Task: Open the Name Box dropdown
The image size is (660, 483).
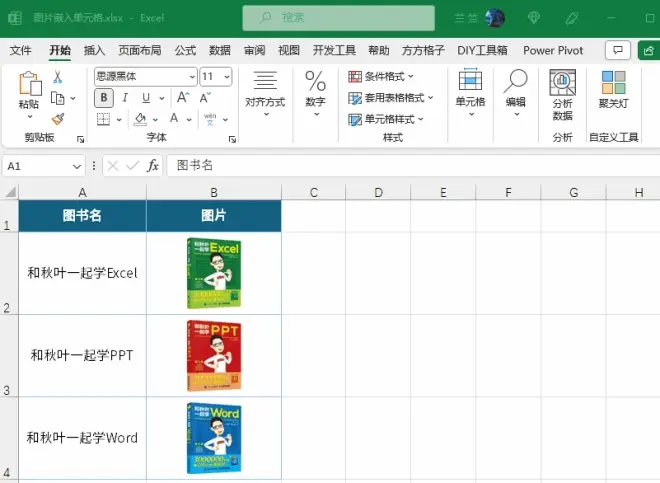Action: [x=77, y=166]
